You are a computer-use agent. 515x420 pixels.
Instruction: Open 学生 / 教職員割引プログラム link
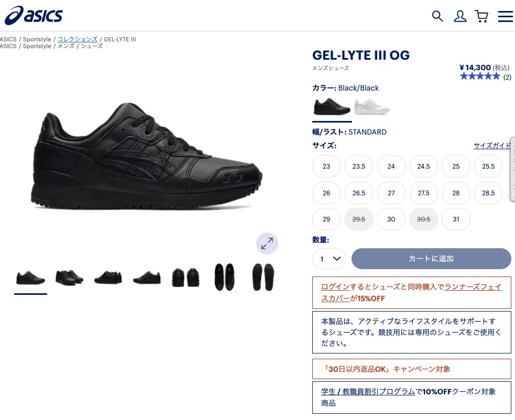pyautogui.click(x=368, y=391)
